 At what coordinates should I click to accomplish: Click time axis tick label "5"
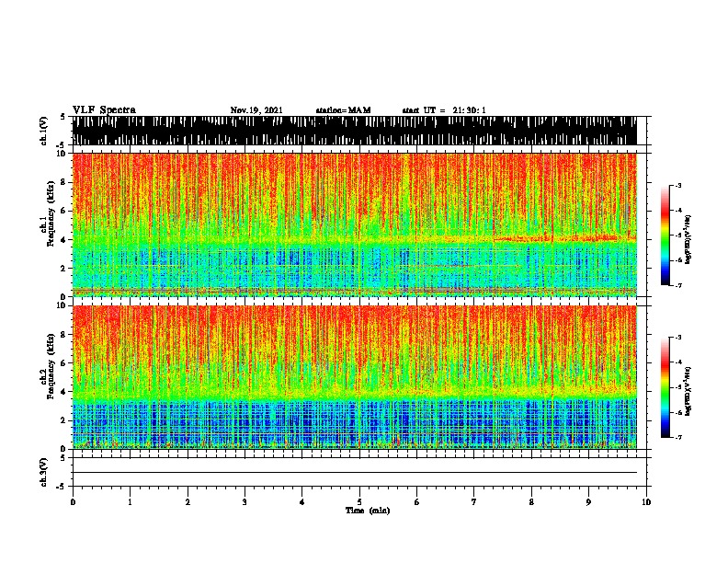tap(359, 502)
